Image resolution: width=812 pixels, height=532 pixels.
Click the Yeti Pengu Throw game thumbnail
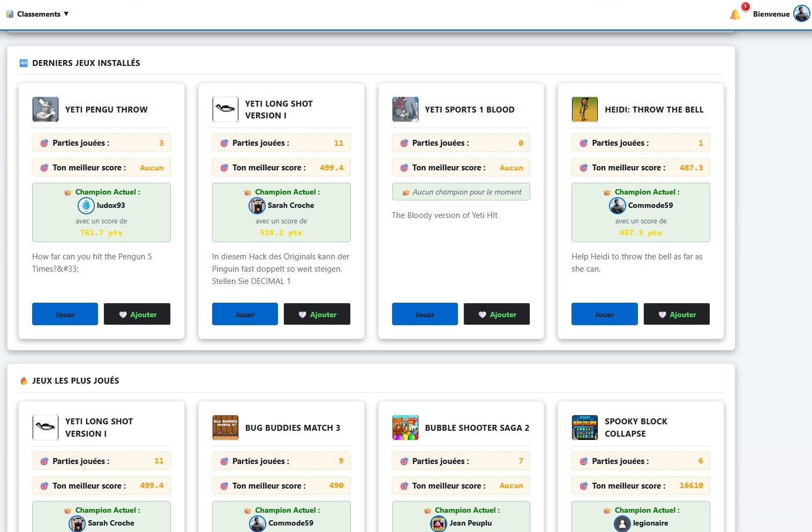[x=46, y=109]
